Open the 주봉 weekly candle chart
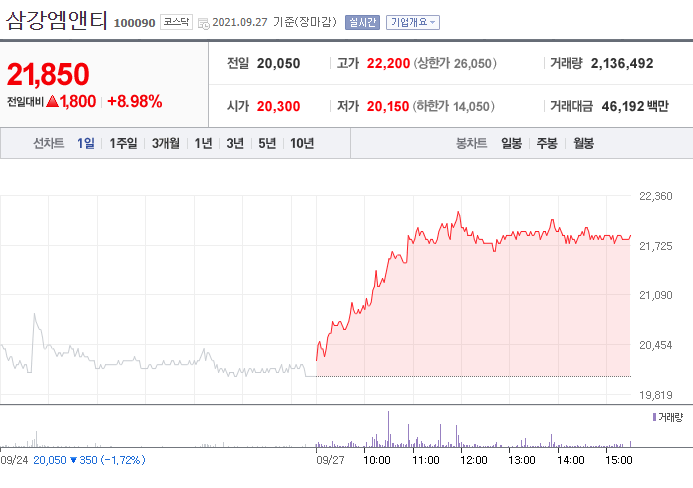The width and height of the screenshot is (693, 488). coord(547,143)
